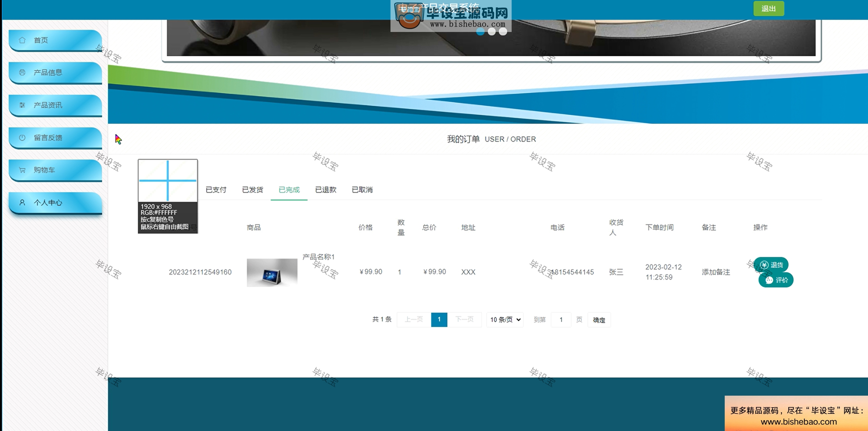
Task: Click the order time 2023-02-12 11:25:59
Action: click(664, 272)
